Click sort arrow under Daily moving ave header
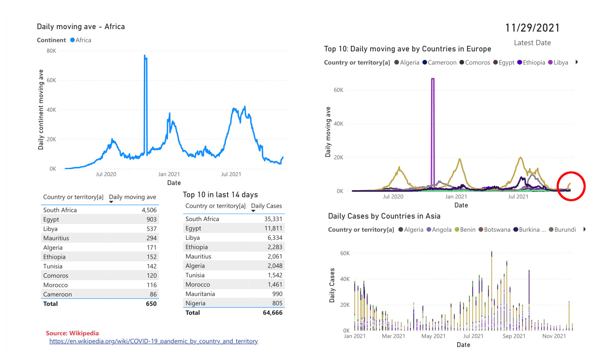Screen dimensions: 614x364 [111, 202]
